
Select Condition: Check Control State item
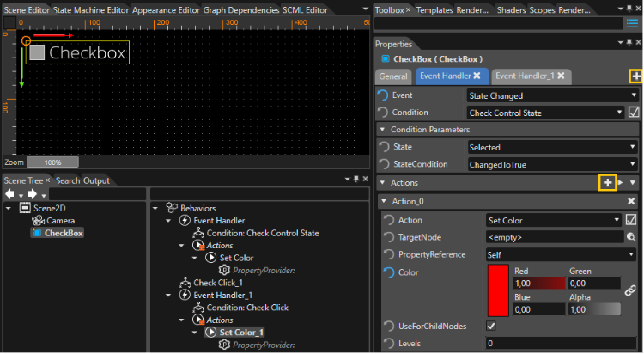point(263,233)
